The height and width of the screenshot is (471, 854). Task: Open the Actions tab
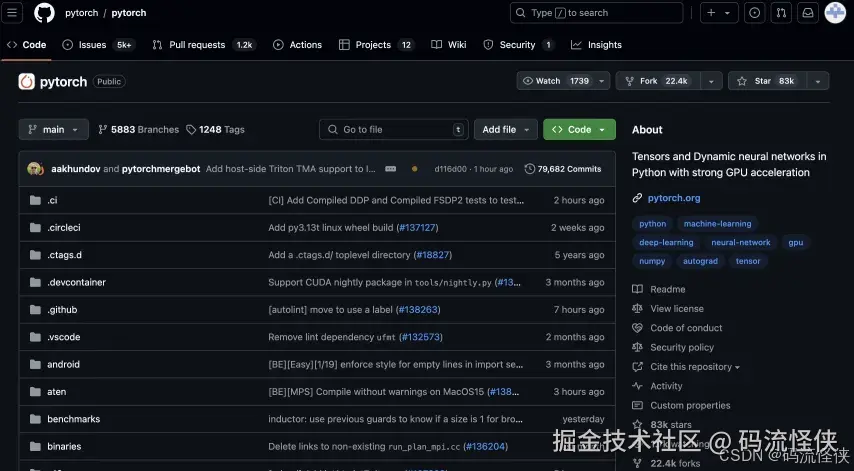pyautogui.click(x=297, y=45)
